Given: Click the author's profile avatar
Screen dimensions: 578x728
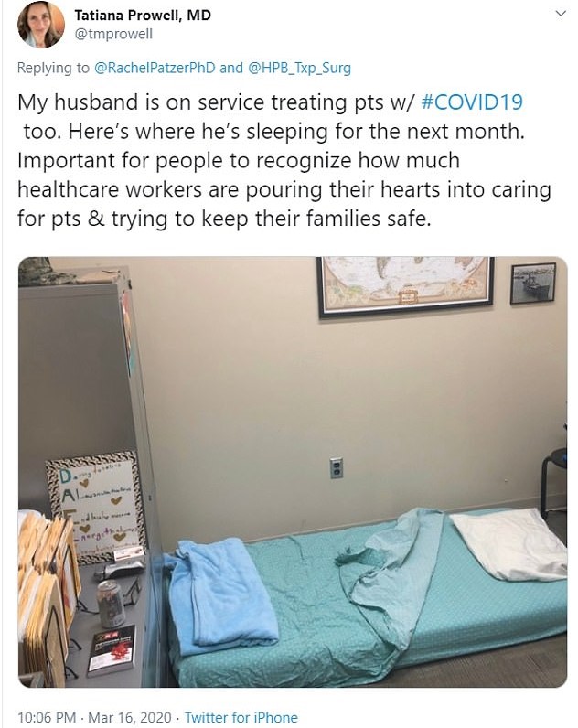Looking at the screenshot, I should click(41, 25).
